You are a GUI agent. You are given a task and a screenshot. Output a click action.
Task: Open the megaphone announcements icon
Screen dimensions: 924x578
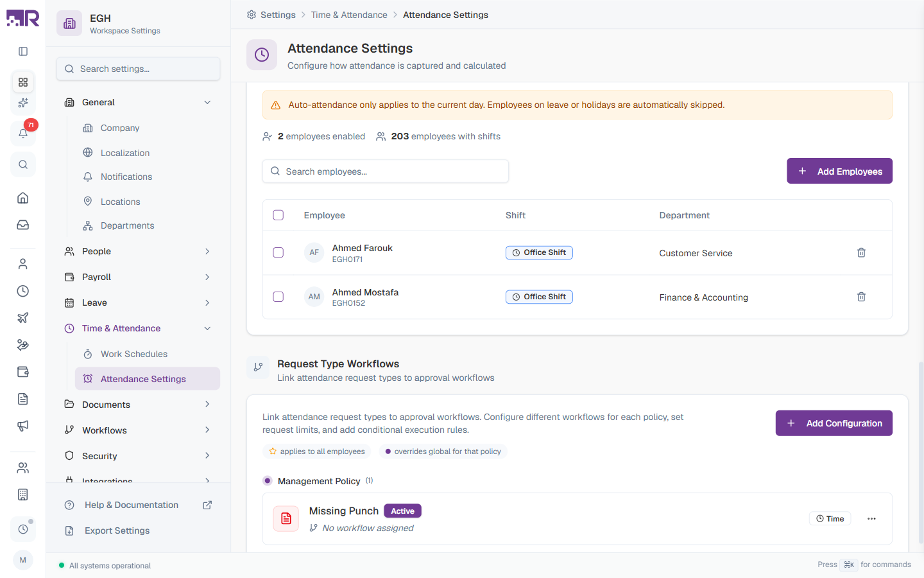[x=23, y=426]
